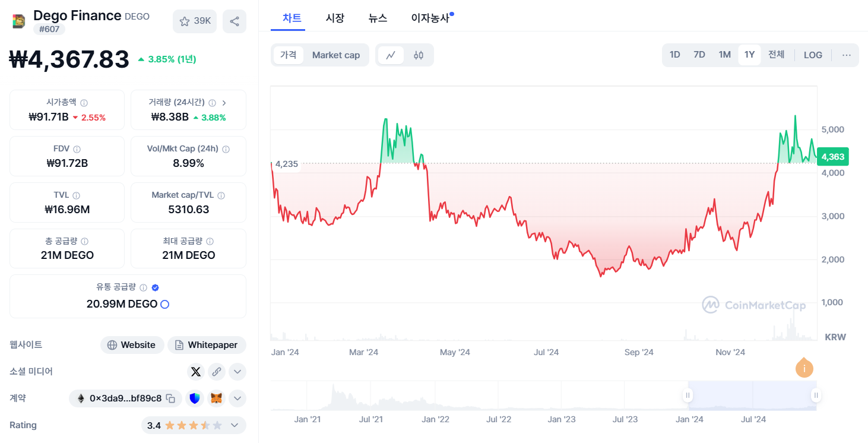Viewport: 868px width, 443px height.
Task: Click the #607 rank badge
Action: click(49, 29)
